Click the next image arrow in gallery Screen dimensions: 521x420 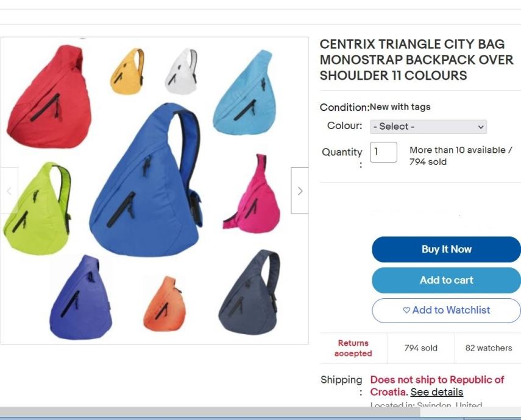point(299,191)
